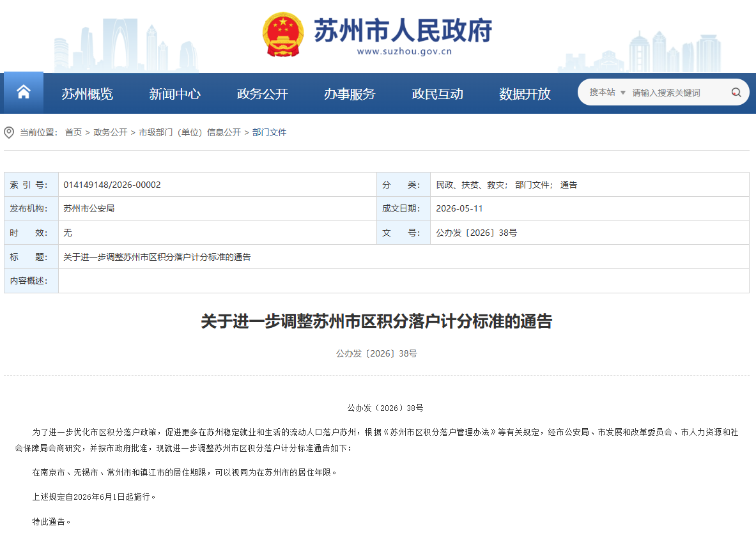
Task: Open the 新闻中心 menu
Action: (x=174, y=93)
